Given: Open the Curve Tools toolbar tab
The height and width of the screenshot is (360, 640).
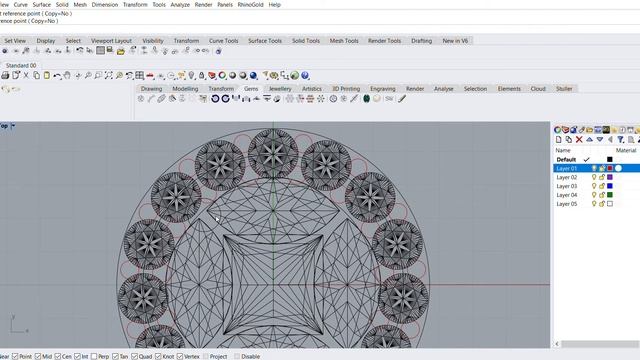Looking at the screenshot, I should 223,41.
